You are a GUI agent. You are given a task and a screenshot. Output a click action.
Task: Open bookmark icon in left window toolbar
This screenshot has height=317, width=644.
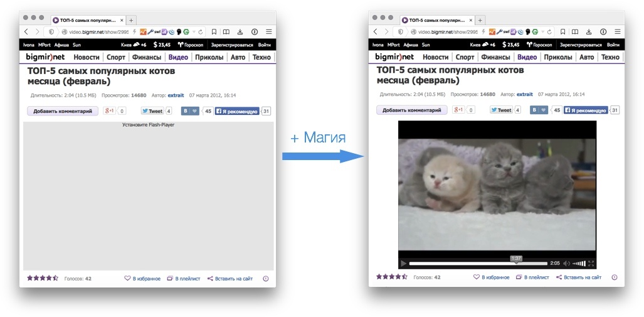coord(214,31)
